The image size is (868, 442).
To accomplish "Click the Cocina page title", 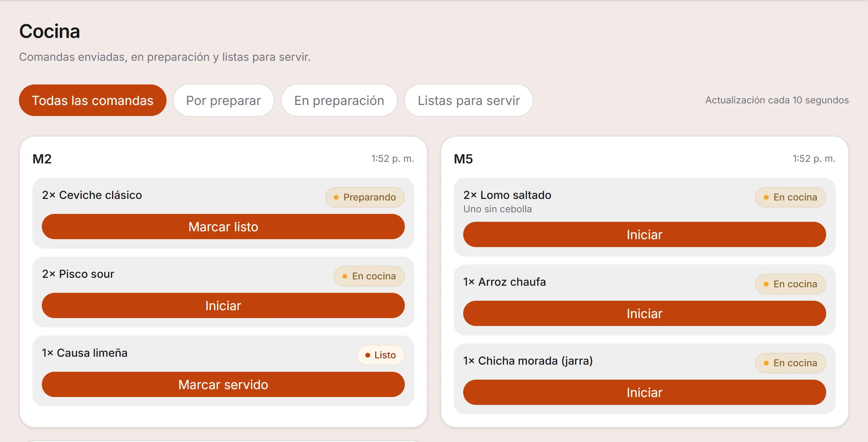I will point(50,31).
